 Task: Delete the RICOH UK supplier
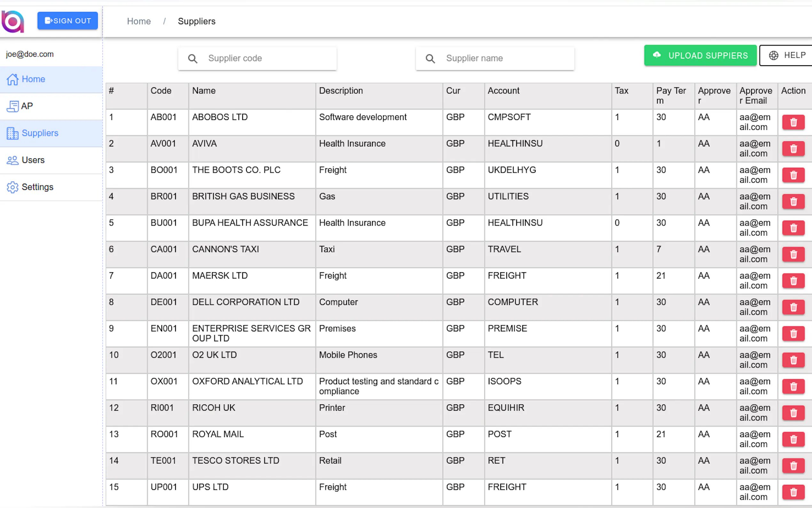click(793, 413)
